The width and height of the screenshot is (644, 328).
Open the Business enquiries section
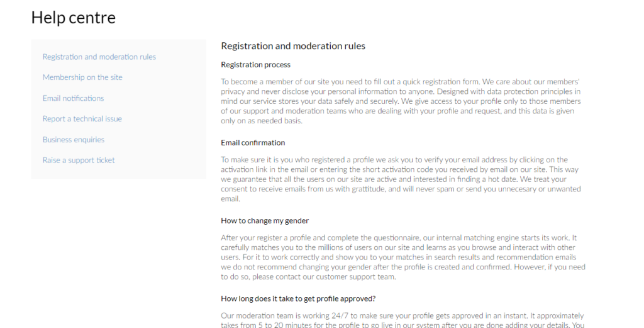coord(74,140)
